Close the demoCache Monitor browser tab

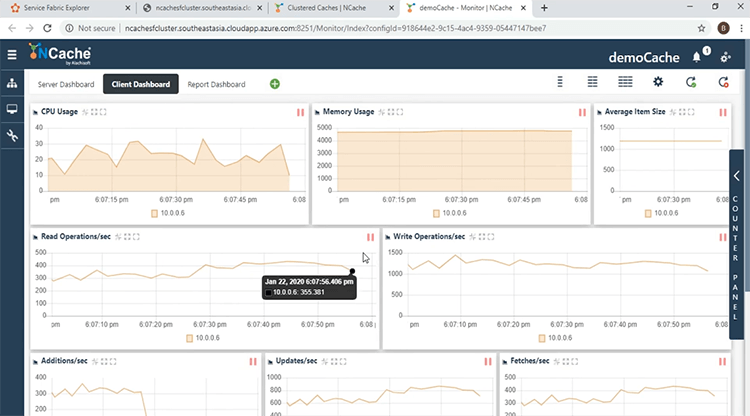[523, 8]
